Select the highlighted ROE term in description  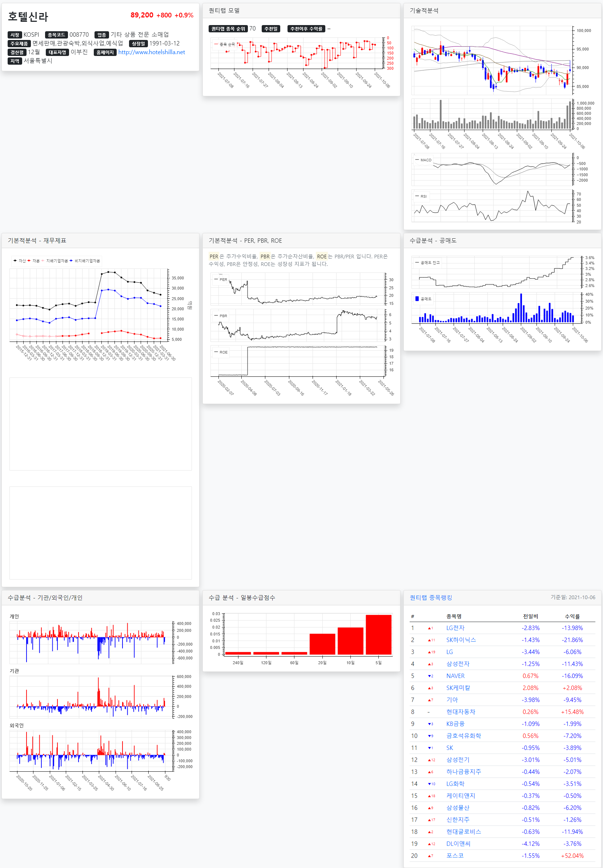[322, 256]
